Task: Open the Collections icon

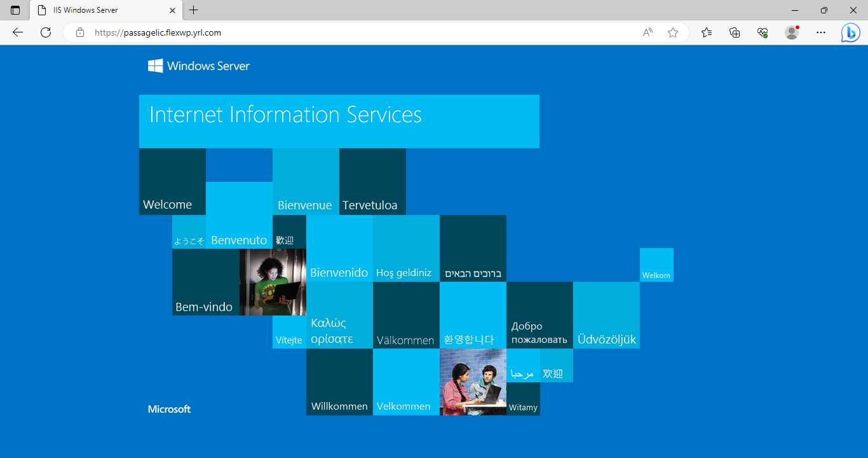Action: coord(735,32)
